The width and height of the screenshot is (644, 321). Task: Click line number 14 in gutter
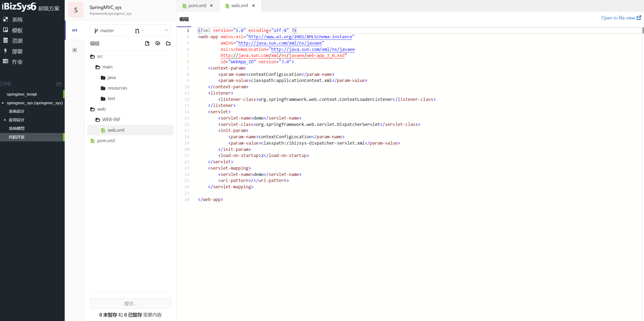point(187,112)
